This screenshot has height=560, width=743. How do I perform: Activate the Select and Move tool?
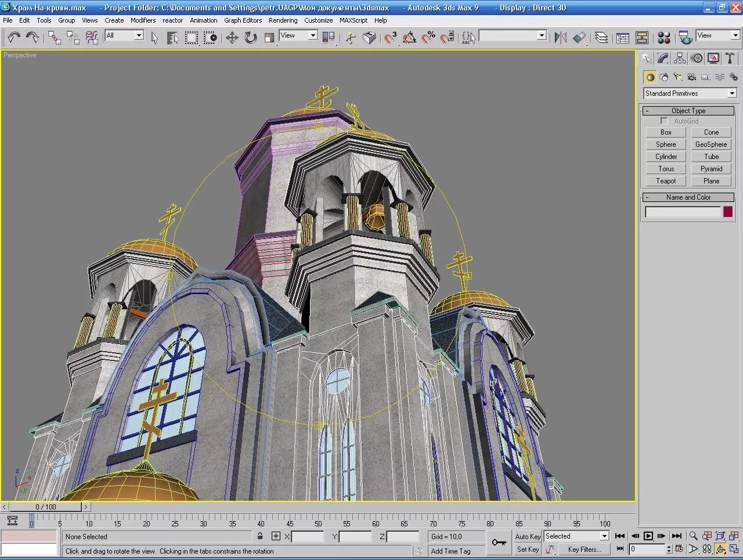(232, 38)
